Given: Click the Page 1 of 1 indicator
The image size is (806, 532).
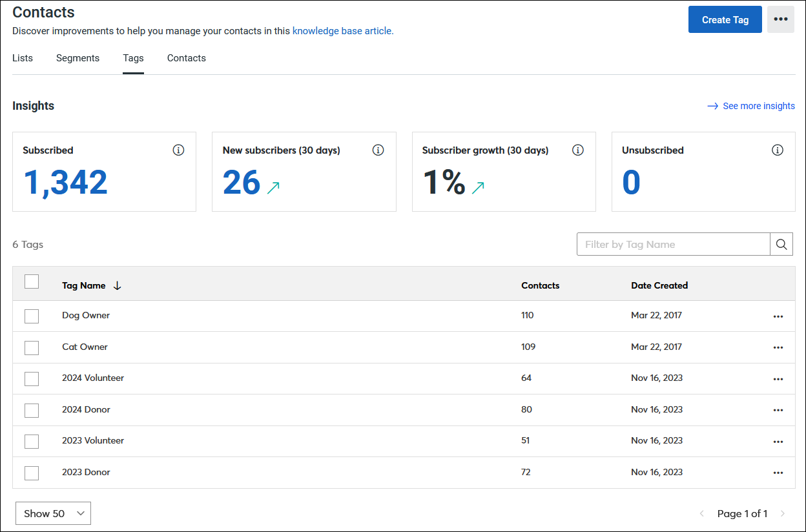Looking at the screenshot, I should point(743,514).
